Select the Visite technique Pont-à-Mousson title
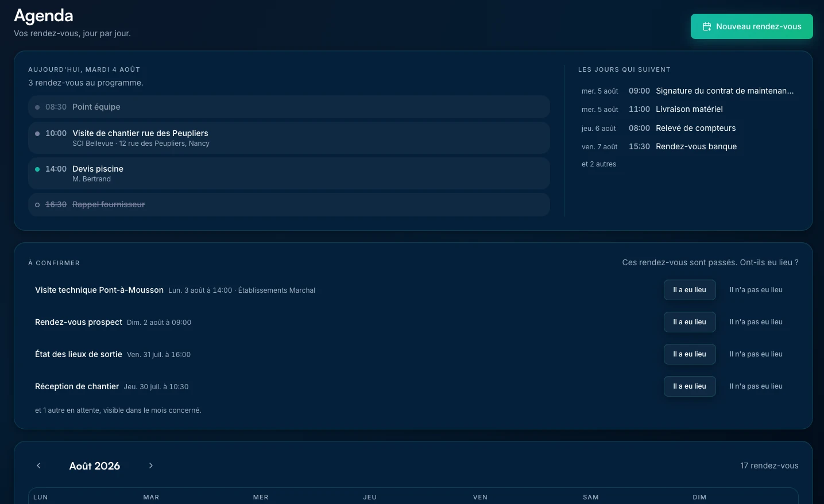The height and width of the screenshot is (504, 824). click(x=99, y=290)
